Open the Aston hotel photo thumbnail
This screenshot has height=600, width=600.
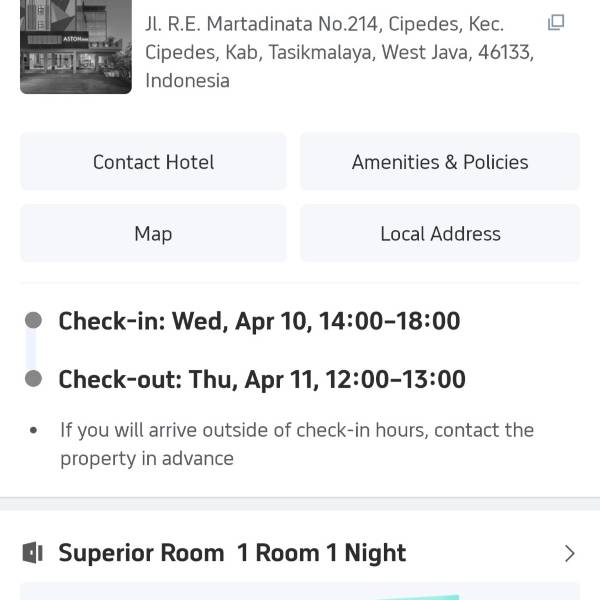click(76, 47)
